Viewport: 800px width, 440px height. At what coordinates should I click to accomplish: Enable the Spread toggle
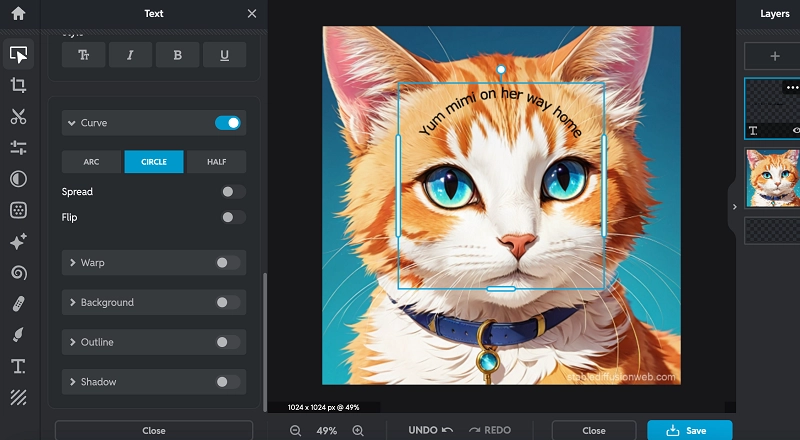coord(232,192)
